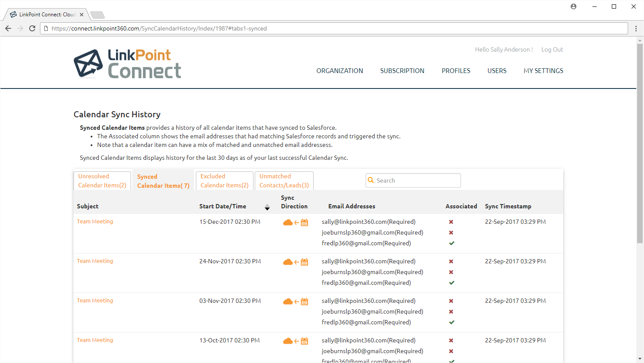Click the Log Out link
Image resolution: width=644 pixels, height=363 pixels.
pos(552,49)
